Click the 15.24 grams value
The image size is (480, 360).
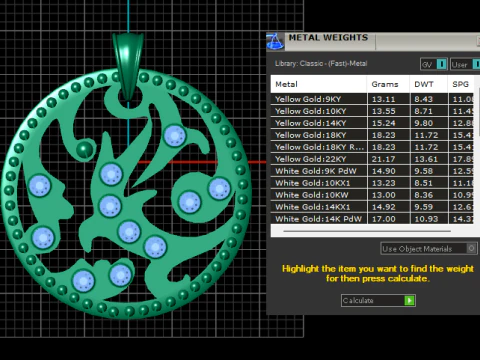tap(384, 123)
